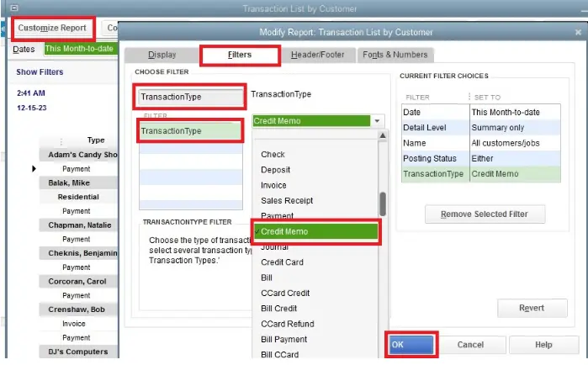Select the Posting Status filter row
588x365 pixels.
[481, 158]
